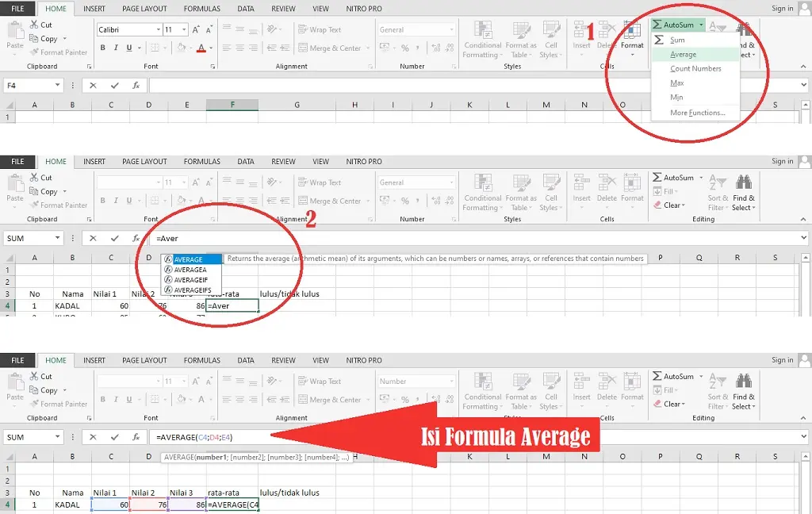Image resolution: width=812 pixels, height=514 pixels.
Task: Click the formula bar showing =AVERAGE(C4;D4;E4)
Action: click(474, 437)
